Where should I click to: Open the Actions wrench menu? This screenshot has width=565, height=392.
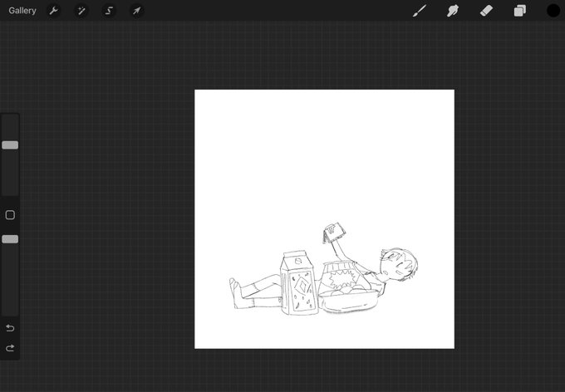point(54,11)
